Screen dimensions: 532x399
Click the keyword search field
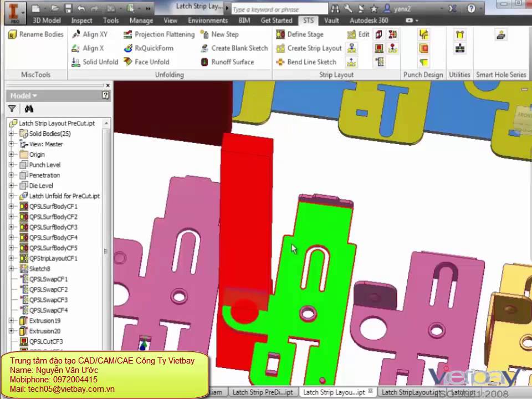279,9
